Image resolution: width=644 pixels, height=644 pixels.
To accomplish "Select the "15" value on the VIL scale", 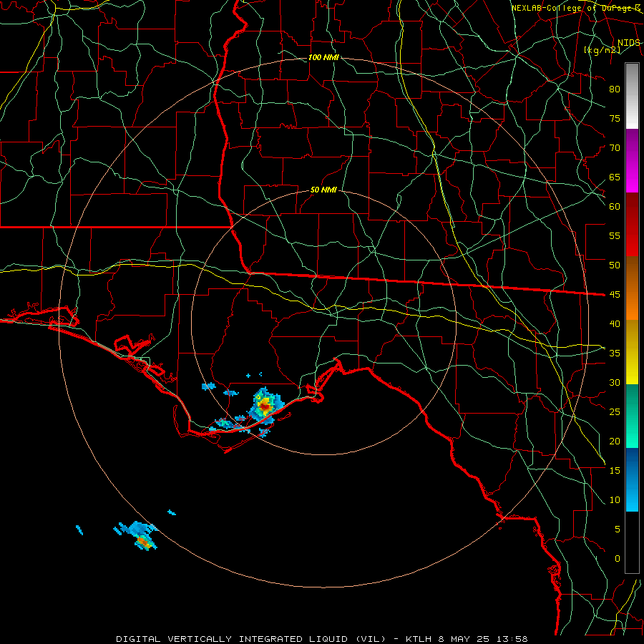I will (615, 470).
